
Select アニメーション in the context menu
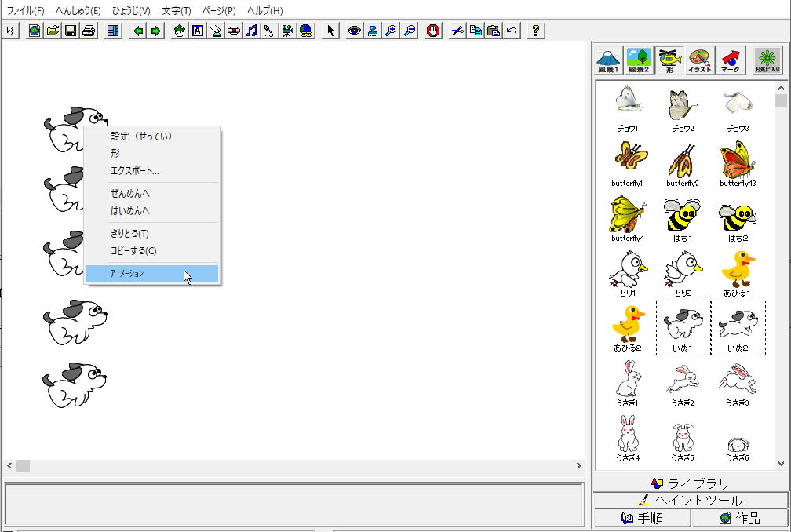[151, 274]
